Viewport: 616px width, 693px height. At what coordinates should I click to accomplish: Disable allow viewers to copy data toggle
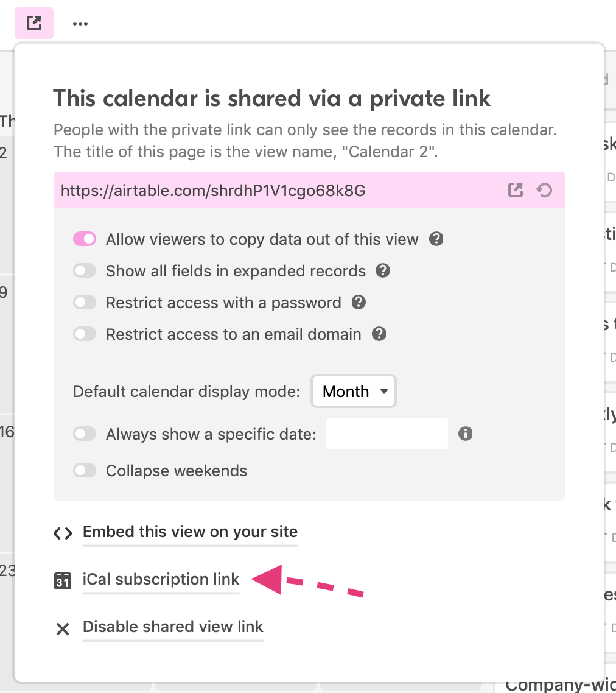click(85, 239)
